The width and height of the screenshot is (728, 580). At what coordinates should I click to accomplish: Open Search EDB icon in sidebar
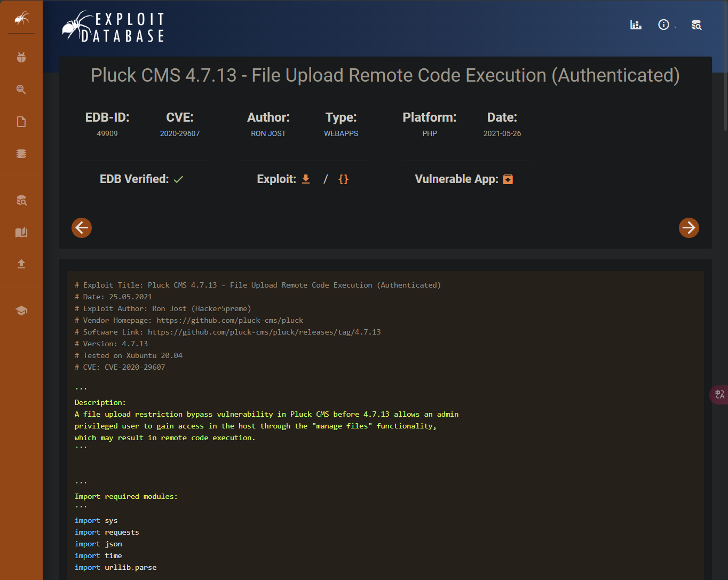pos(21,201)
